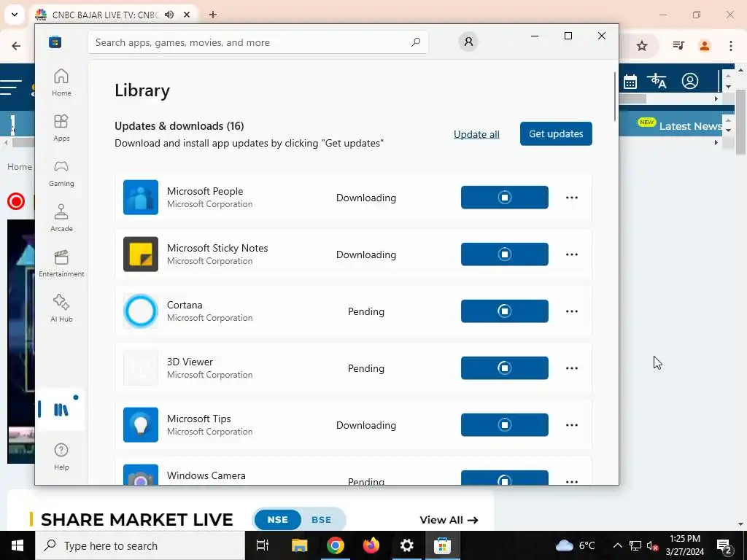This screenshot has height=560, width=747.
Task: Mute the CNBC tab audio icon
Action: point(169,15)
